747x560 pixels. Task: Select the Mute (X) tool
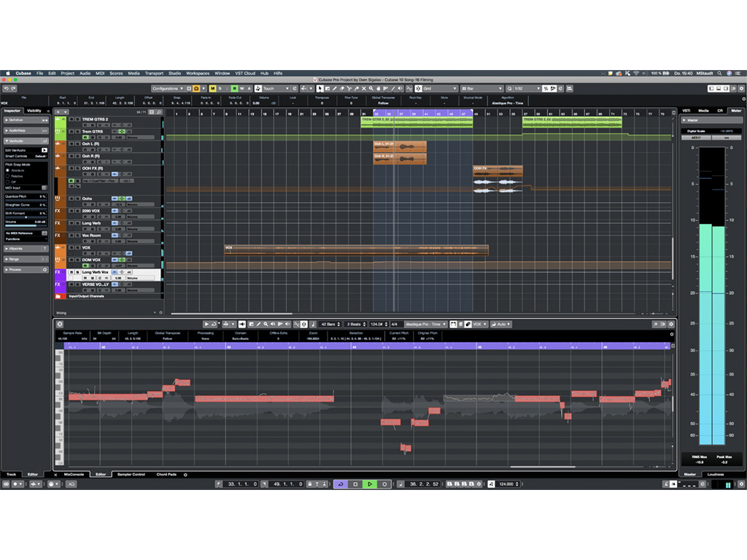coord(364,88)
